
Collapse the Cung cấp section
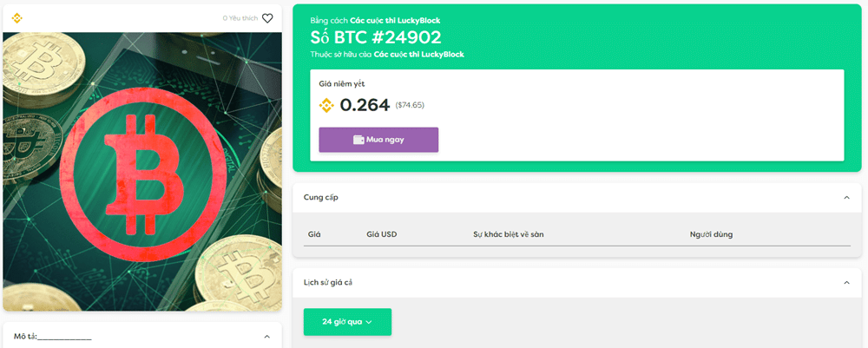(846, 198)
